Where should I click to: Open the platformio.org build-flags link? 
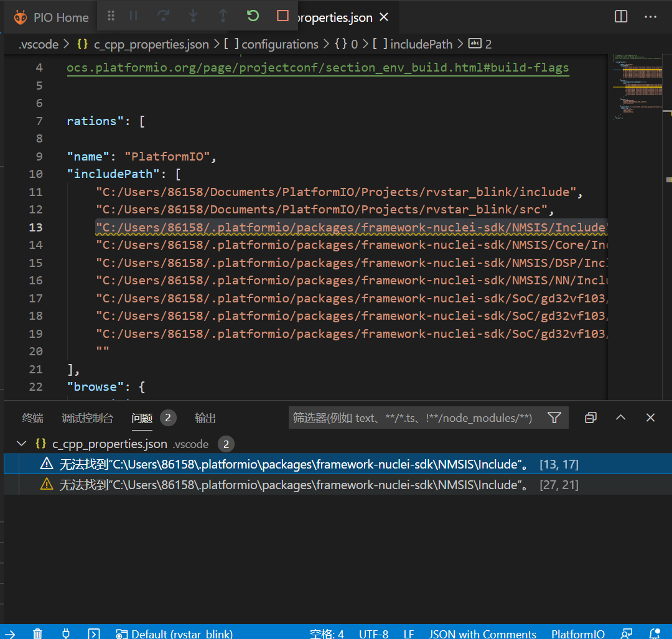coord(318,68)
